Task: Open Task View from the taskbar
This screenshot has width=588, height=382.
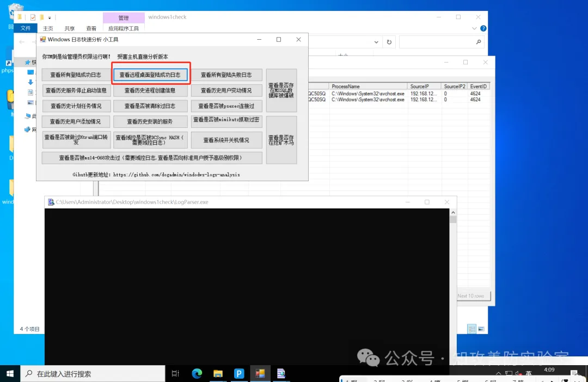Action: coord(175,373)
